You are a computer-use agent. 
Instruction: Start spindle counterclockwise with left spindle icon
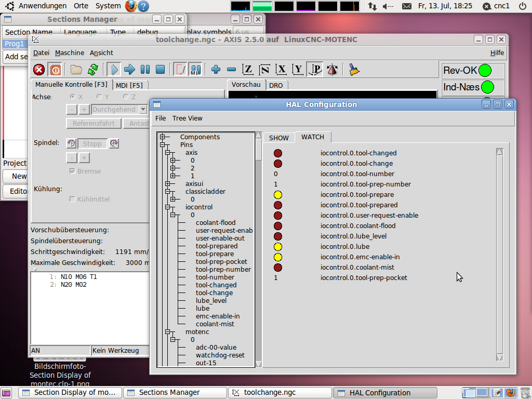coord(71,143)
